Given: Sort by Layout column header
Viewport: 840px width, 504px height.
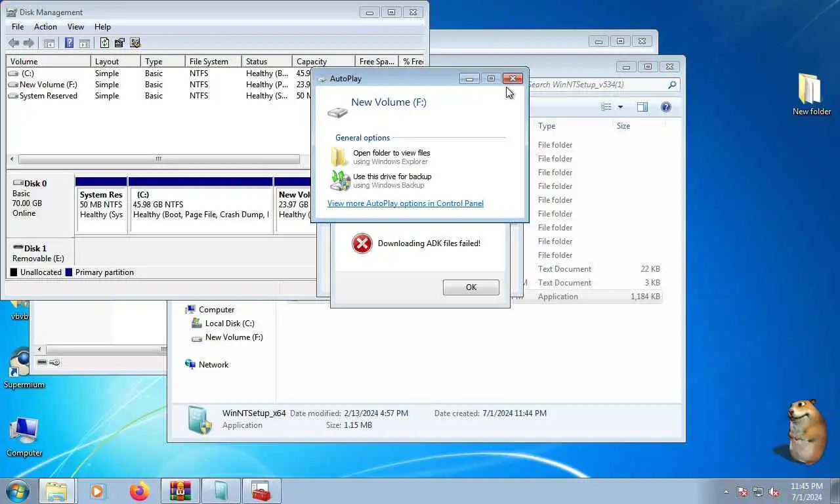Looking at the screenshot, I should point(115,61).
